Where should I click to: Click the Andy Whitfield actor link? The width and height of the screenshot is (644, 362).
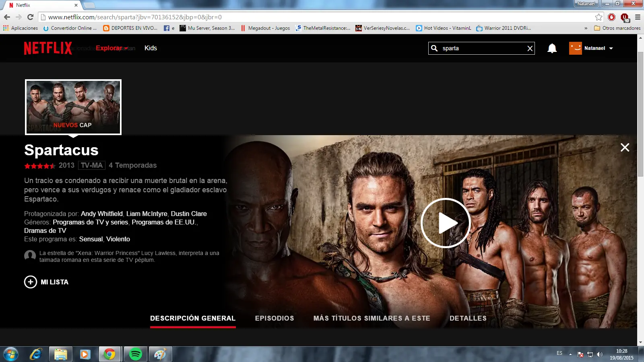pyautogui.click(x=102, y=214)
